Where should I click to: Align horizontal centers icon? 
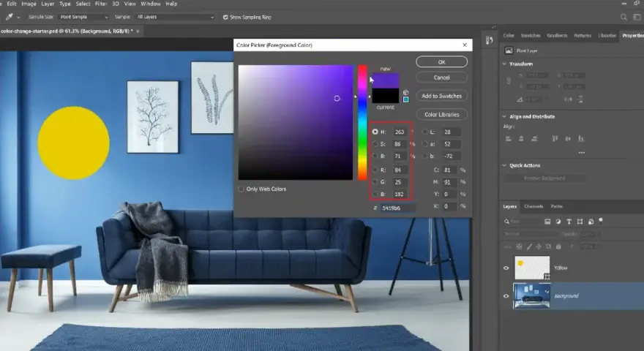[x=521, y=139]
